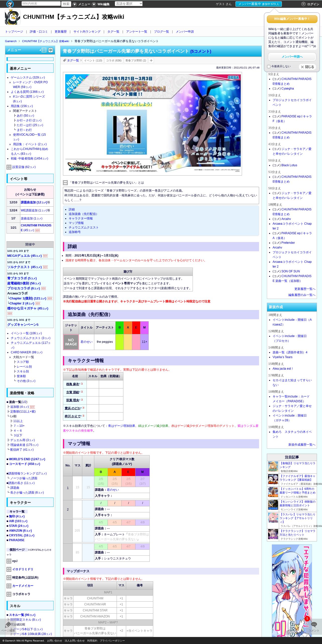Open the login gear icon

[303, 4]
